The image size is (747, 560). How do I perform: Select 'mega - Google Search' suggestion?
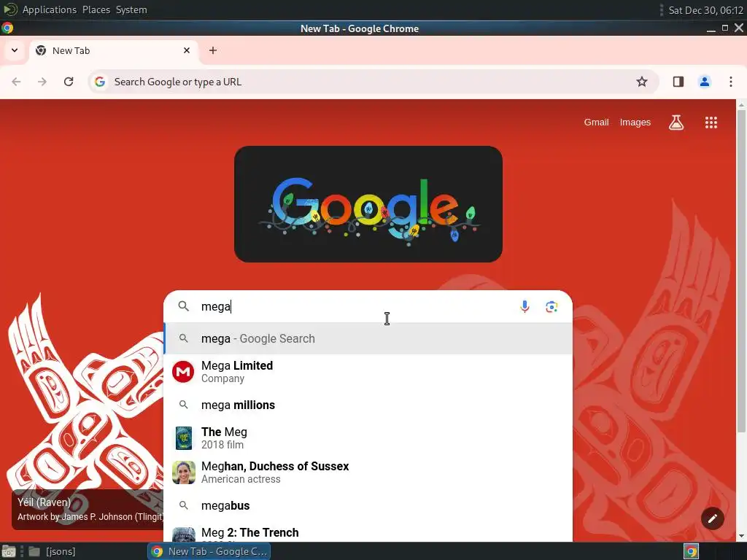[368, 338]
